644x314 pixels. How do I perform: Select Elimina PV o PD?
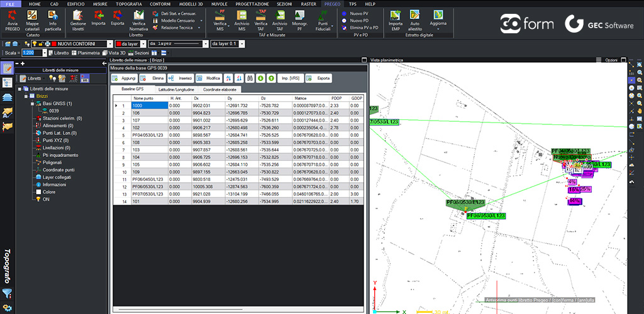(x=360, y=28)
